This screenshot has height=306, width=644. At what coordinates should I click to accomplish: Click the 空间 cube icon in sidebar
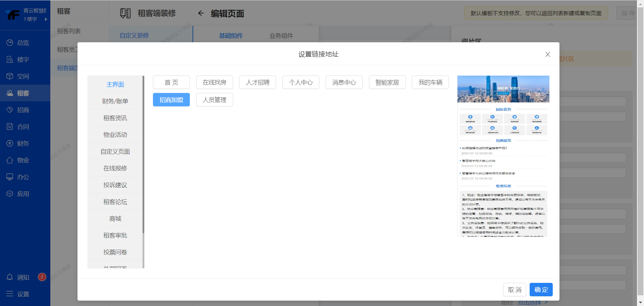(10, 76)
